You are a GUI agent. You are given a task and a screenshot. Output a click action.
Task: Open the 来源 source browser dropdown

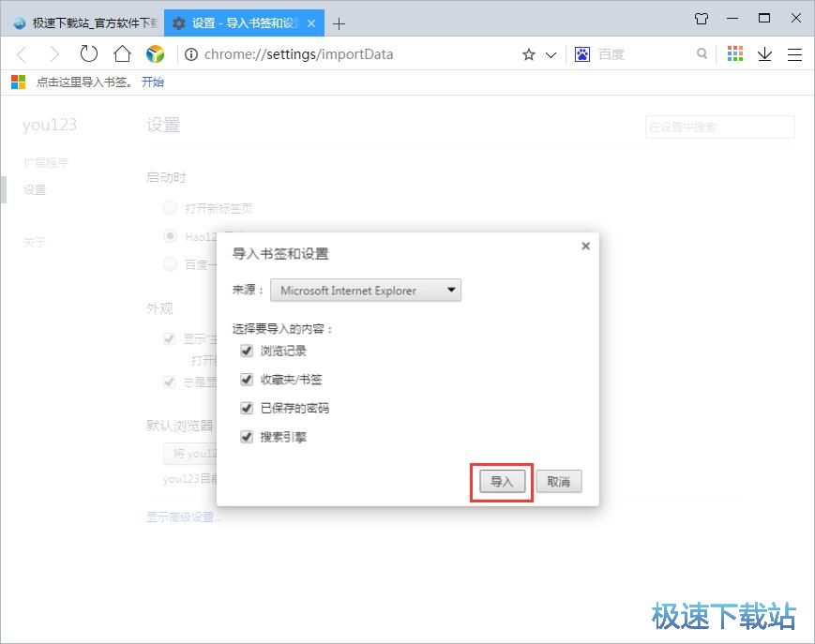click(x=366, y=291)
